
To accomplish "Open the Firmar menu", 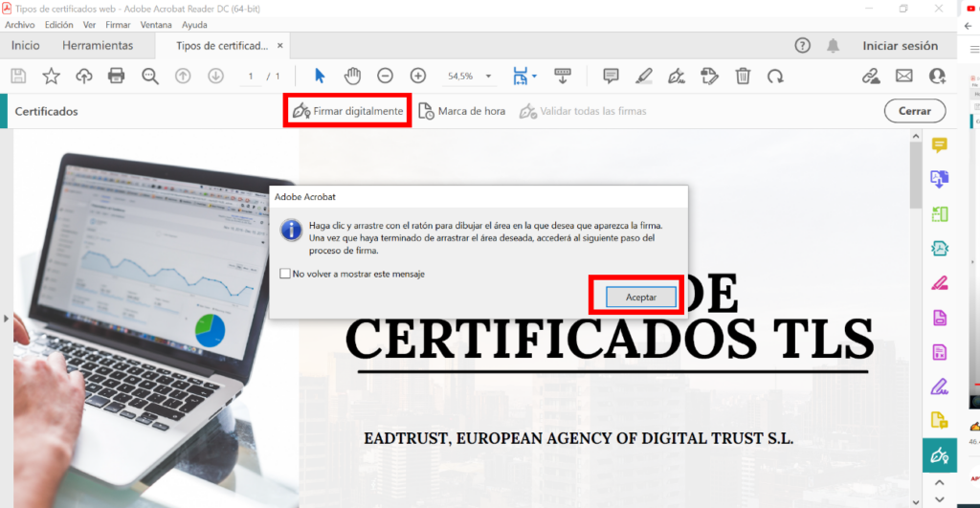I will point(118,25).
